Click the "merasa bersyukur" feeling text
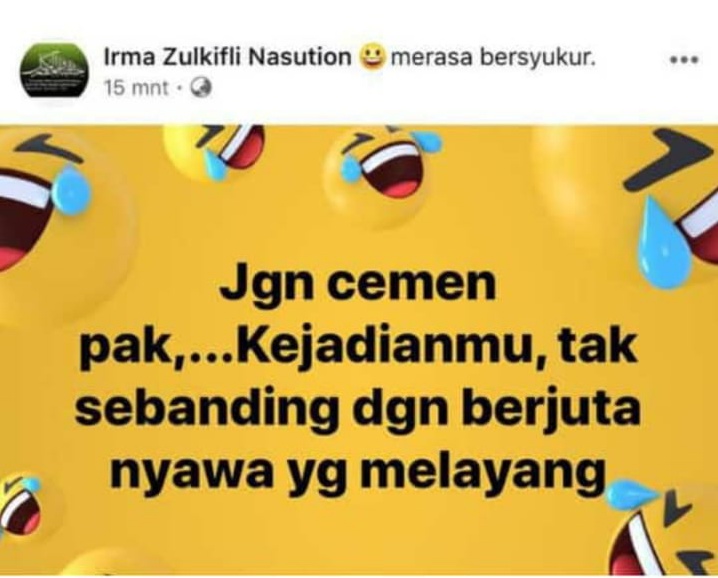The image size is (718, 578). point(493,58)
